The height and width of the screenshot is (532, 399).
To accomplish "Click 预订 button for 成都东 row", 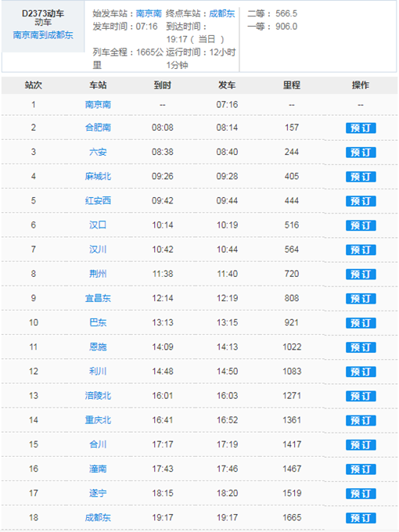I will pyautogui.click(x=361, y=518).
